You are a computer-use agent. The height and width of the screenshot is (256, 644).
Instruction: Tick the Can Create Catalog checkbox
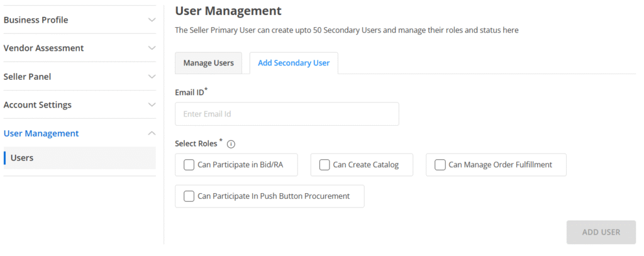click(325, 165)
